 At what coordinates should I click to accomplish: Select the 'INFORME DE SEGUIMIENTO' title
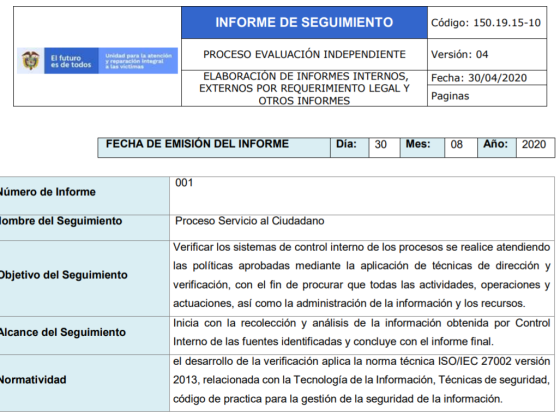pos(304,22)
